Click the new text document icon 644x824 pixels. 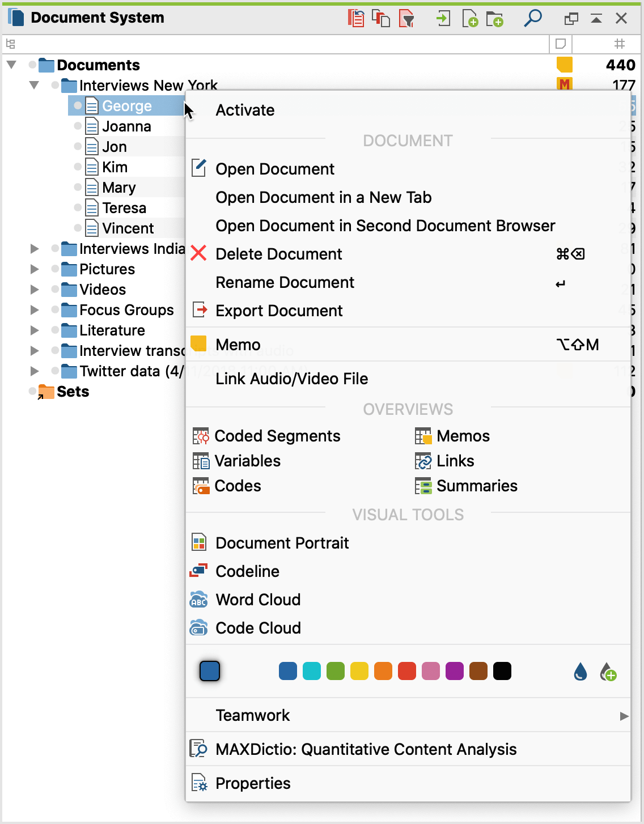(470, 18)
